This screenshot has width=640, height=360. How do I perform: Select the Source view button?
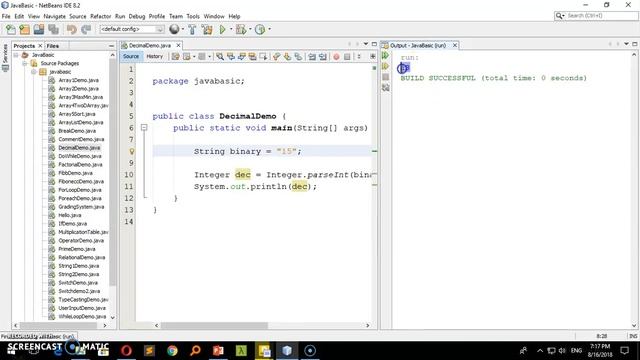pos(131,57)
